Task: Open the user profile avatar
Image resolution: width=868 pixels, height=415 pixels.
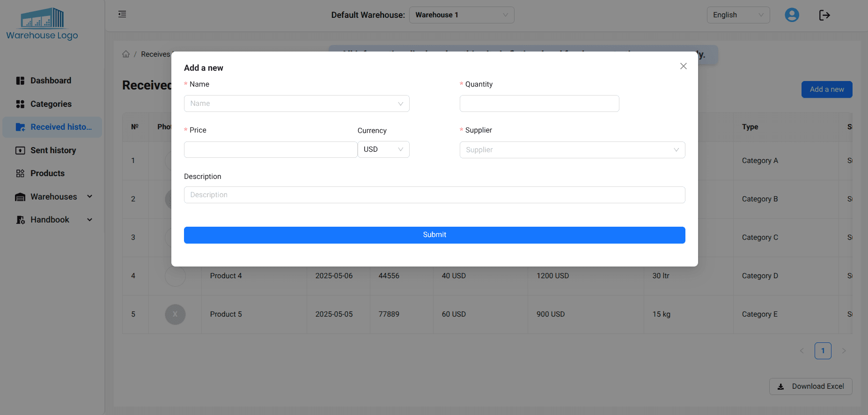Action: [792, 15]
